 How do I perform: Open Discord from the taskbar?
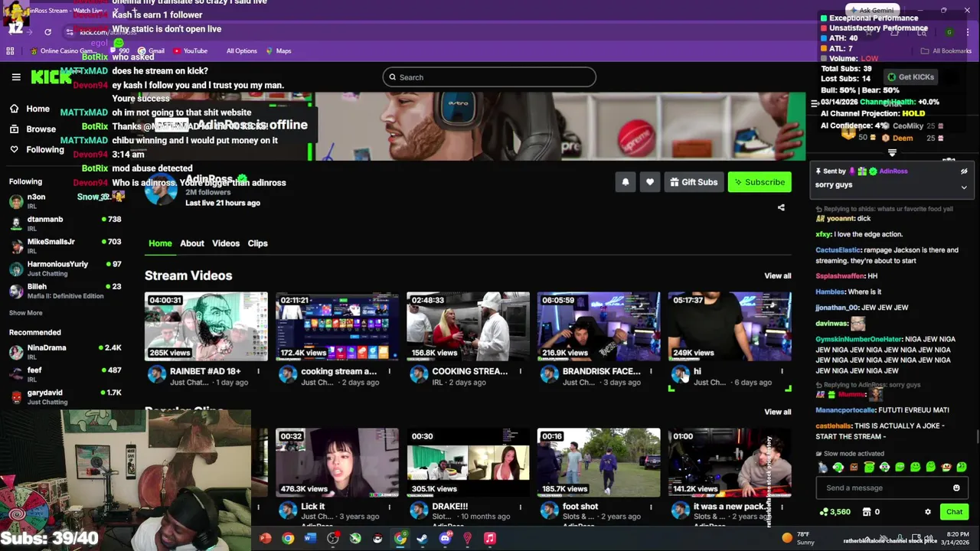(x=446, y=538)
